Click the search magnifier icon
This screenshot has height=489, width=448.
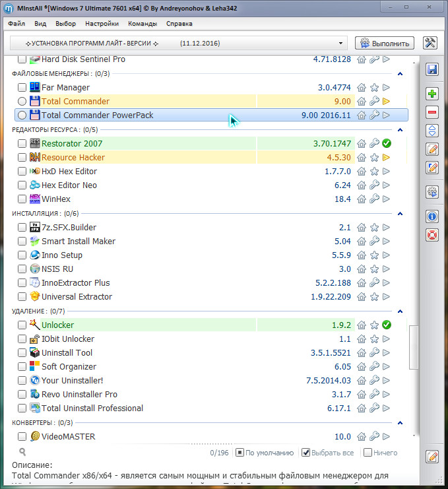[22, 452]
